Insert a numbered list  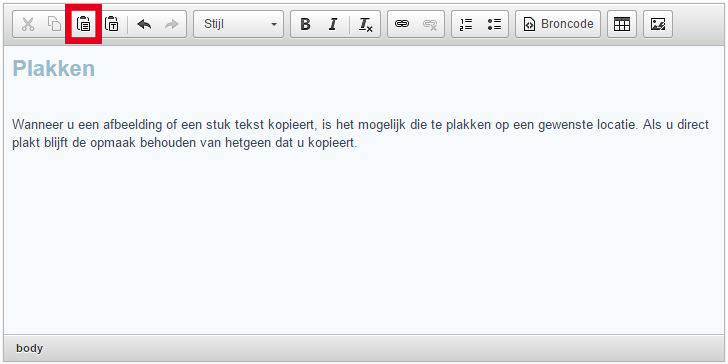[466, 24]
